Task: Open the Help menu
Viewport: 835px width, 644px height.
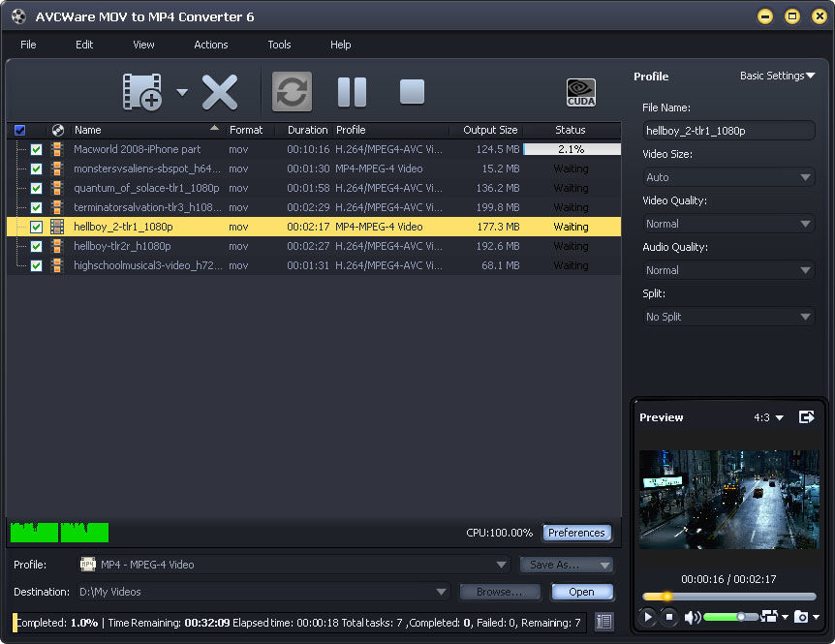Action: (340, 45)
